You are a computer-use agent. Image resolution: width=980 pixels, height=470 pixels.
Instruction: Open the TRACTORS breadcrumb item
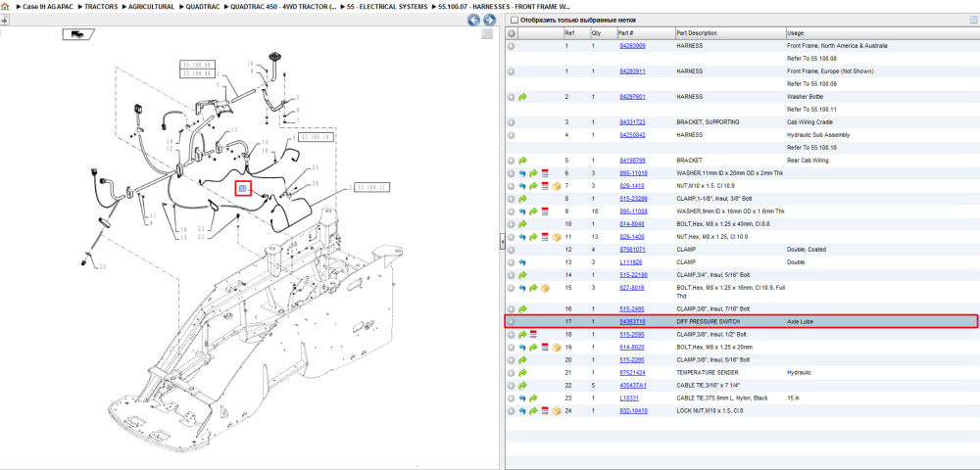coord(101,6)
